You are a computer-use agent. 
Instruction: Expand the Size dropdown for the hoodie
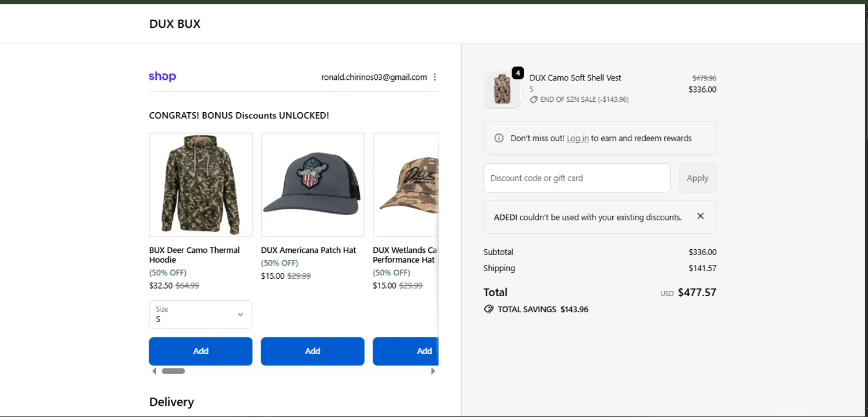click(201, 314)
